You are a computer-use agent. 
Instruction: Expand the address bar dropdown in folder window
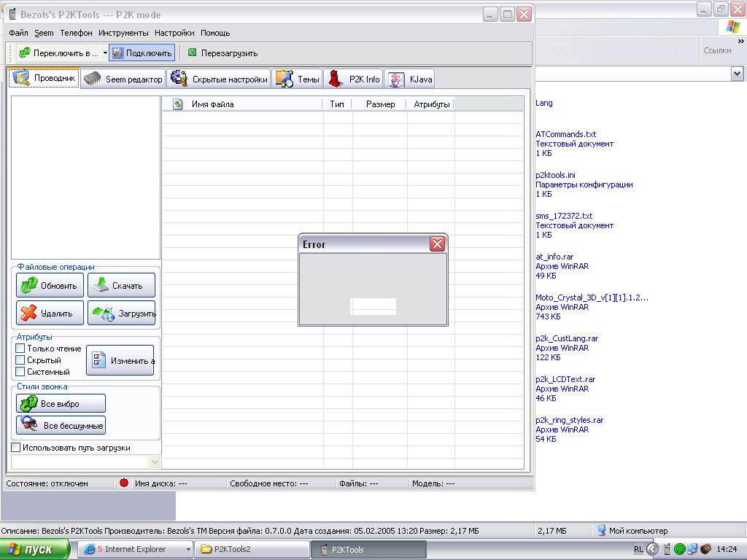pos(737,74)
